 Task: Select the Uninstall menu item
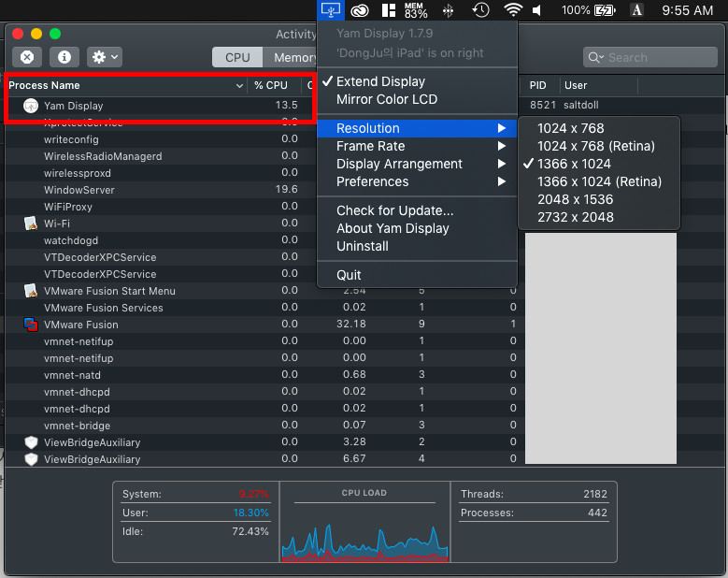417,246
